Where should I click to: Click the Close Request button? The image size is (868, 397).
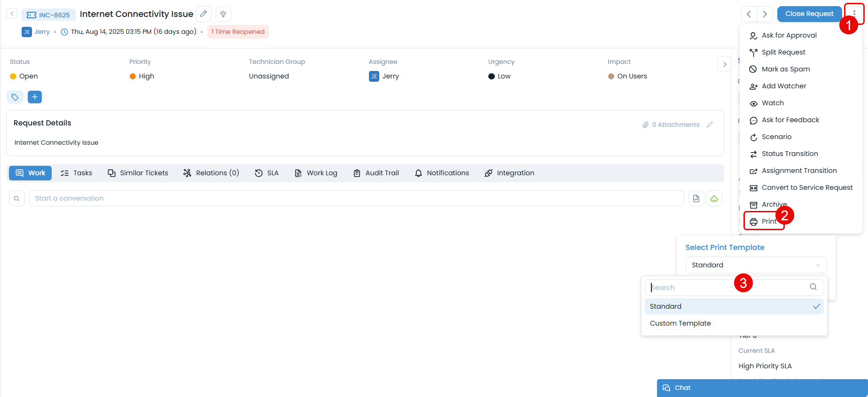pyautogui.click(x=809, y=14)
